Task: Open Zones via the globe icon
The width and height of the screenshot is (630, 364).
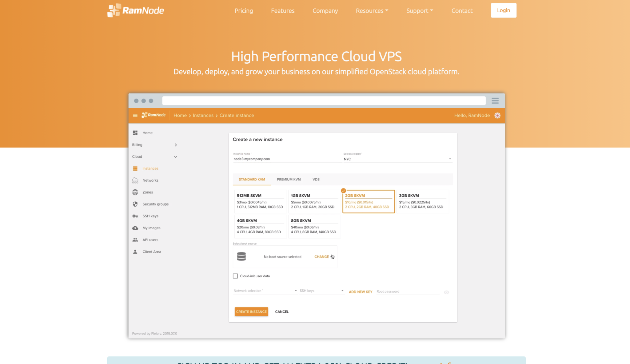Action: (135, 192)
